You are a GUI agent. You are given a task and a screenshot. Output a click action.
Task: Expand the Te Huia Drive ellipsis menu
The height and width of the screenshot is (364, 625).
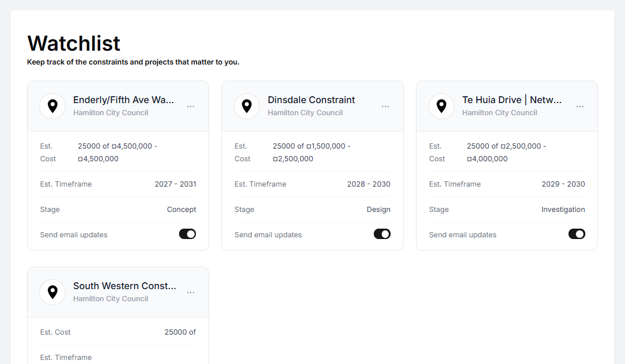[580, 107]
